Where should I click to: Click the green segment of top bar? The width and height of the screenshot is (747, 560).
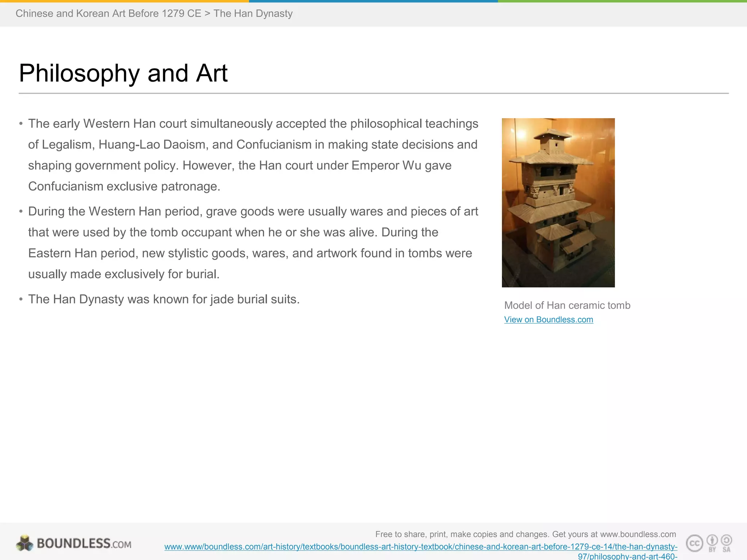point(622,1)
